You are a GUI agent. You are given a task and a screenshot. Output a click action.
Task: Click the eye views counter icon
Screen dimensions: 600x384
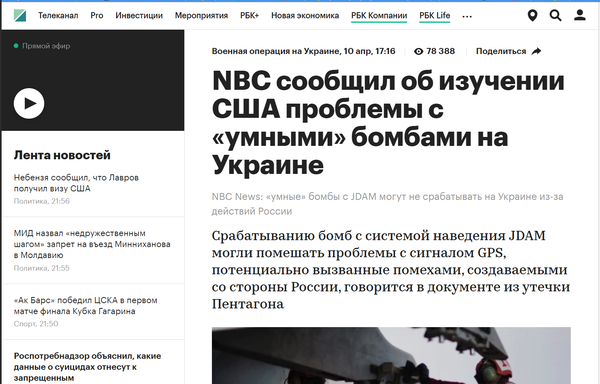tap(419, 51)
